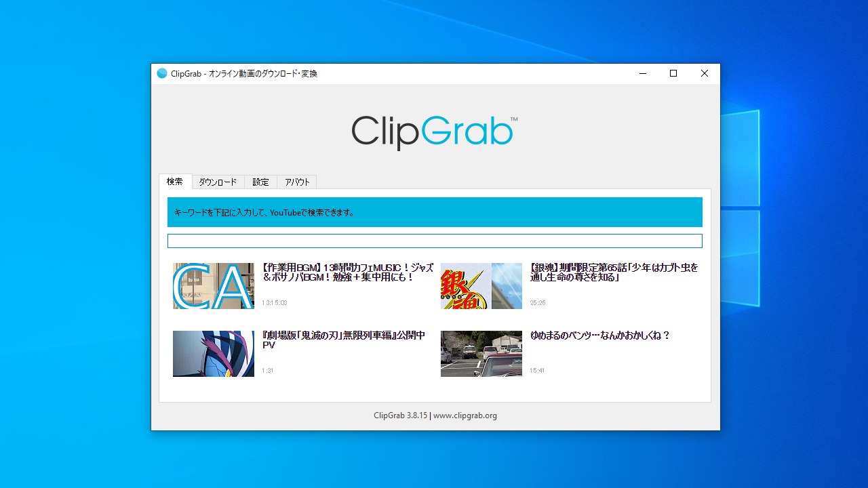Switch to the 検索 tab
Image resolution: width=868 pixels, height=488 pixels.
[175, 182]
